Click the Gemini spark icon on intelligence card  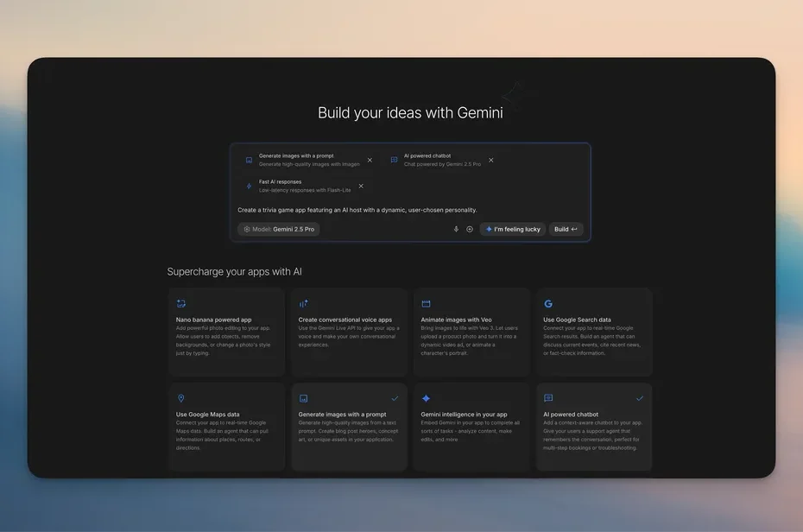[426, 398]
